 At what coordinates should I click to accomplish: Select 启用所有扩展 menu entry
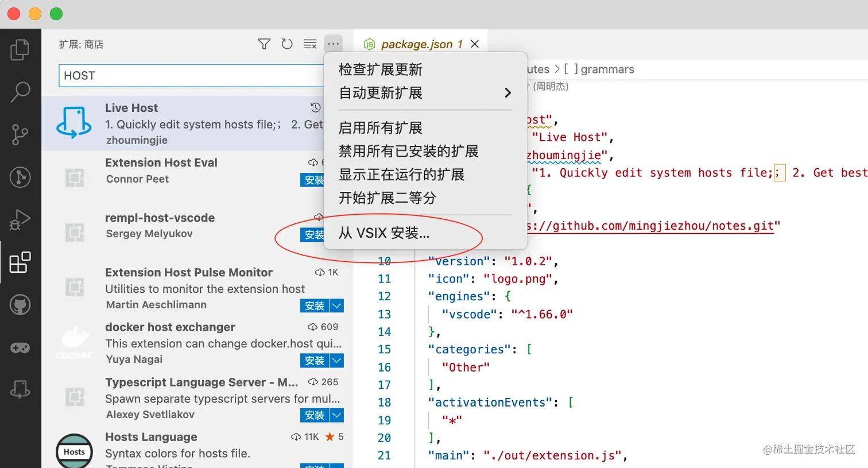pyautogui.click(x=425, y=128)
